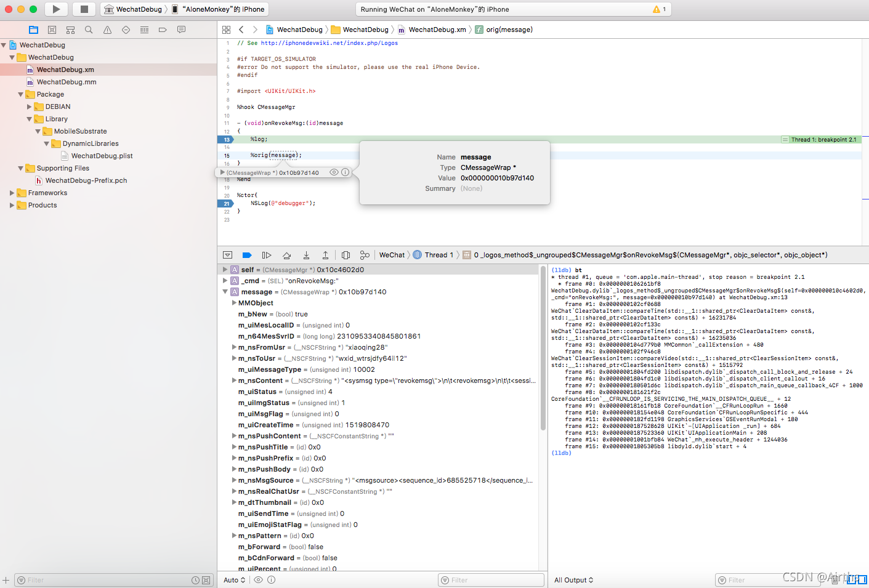Click the warning indicator in activity bar
The width and height of the screenshot is (869, 588).
(660, 9)
